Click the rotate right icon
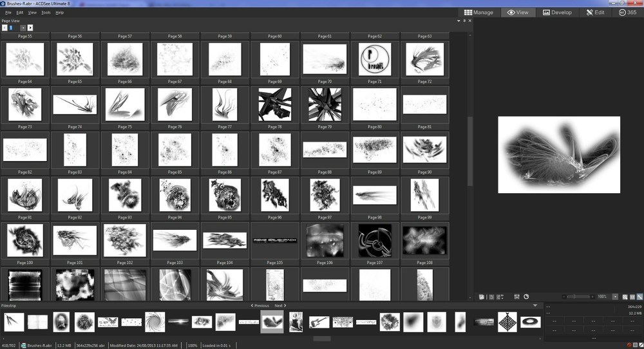This screenshot has width=644, height=349. coord(500,296)
